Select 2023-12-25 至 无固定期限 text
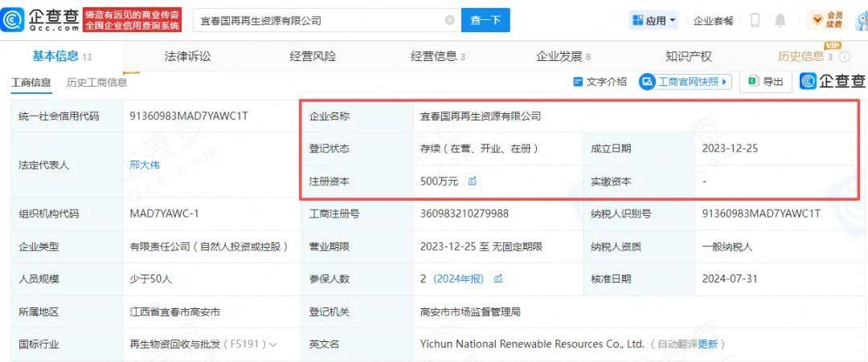 481,247
